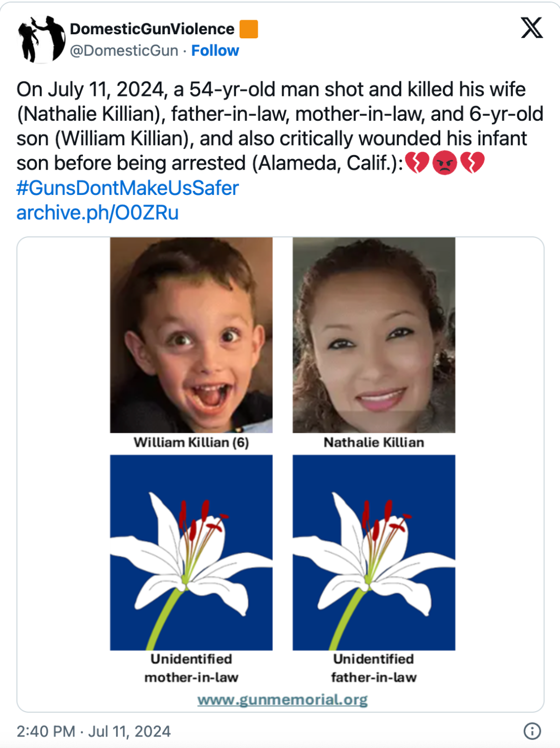560x748 pixels.
Task: Open the tweet info circle icon
Action: 532,731
